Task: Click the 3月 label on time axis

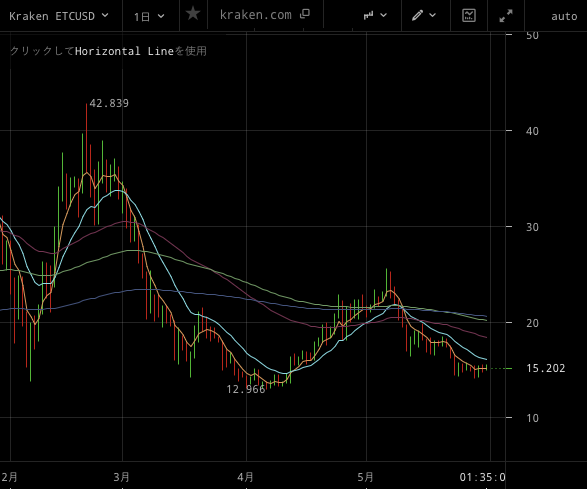Action: (121, 477)
